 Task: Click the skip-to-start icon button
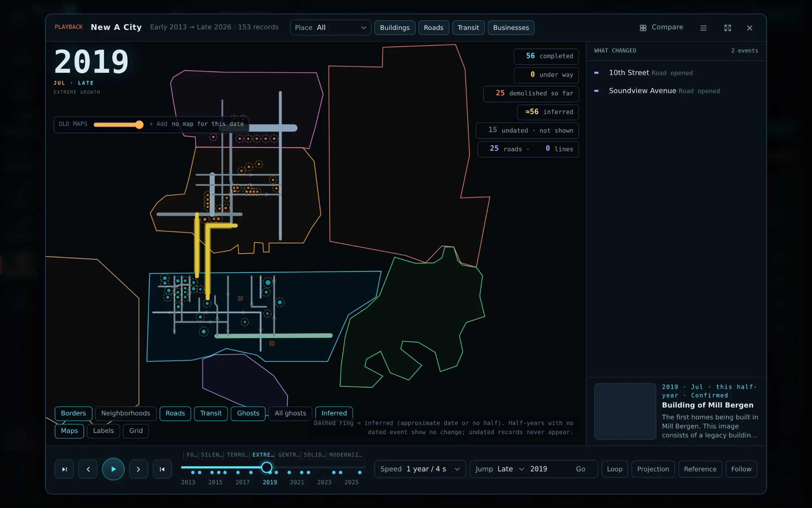point(162,469)
